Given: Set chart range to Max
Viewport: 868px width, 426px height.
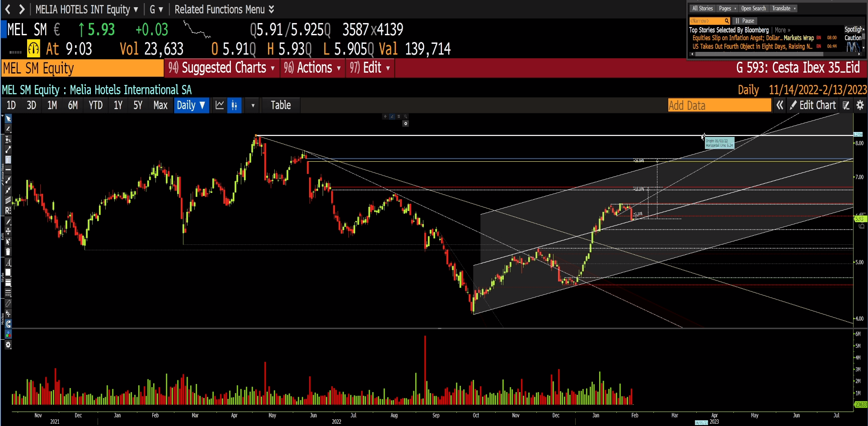Looking at the screenshot, I should 160,105.
